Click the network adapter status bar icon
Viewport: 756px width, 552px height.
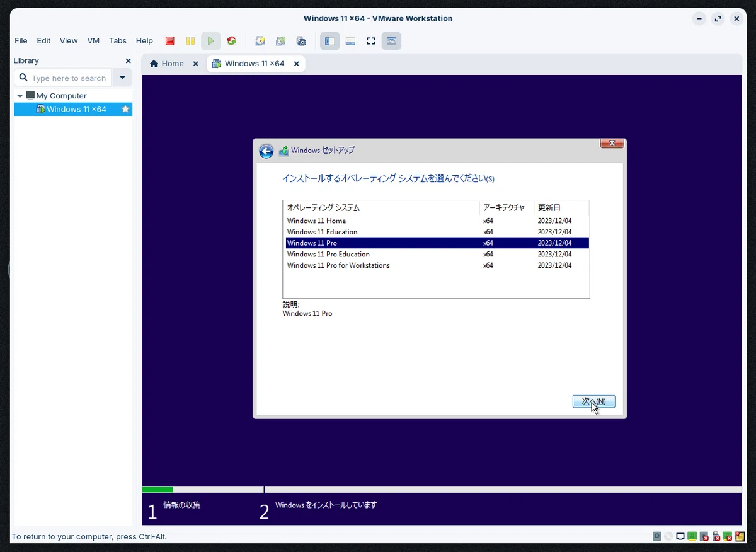click(x=680, y=536)
